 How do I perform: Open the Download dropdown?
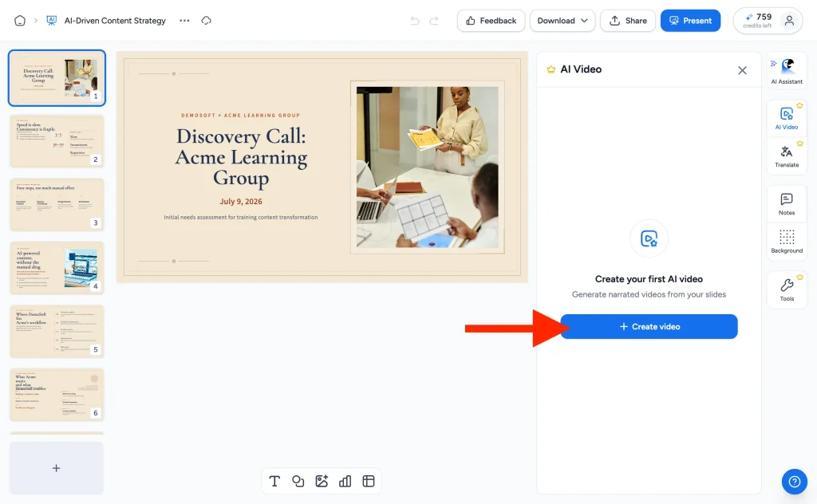562,21
